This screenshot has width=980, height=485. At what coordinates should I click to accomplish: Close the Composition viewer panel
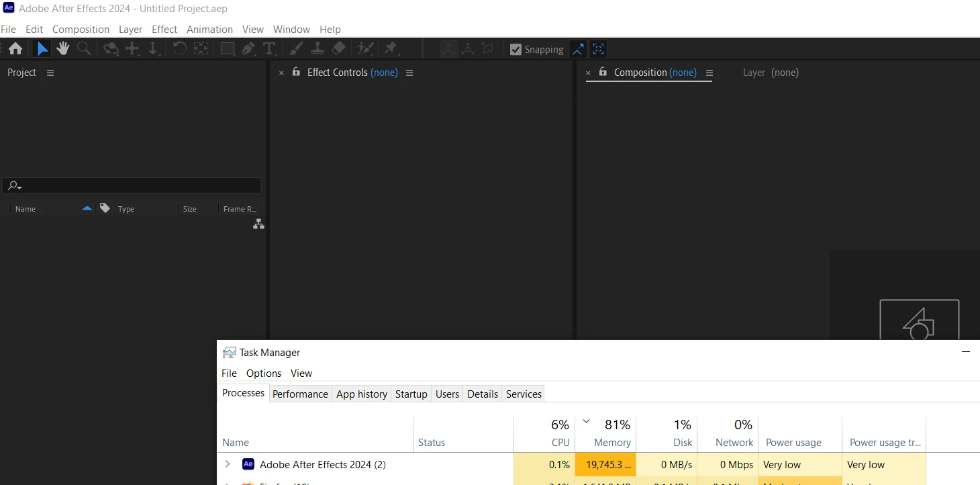pyautogui.click(x=588, y=73)
